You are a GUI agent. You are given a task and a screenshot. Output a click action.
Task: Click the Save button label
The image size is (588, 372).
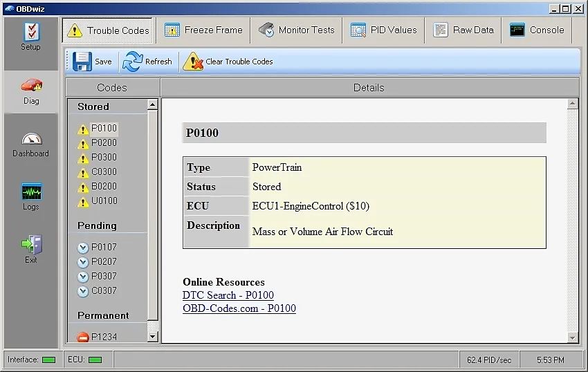(x=103, y=62)
